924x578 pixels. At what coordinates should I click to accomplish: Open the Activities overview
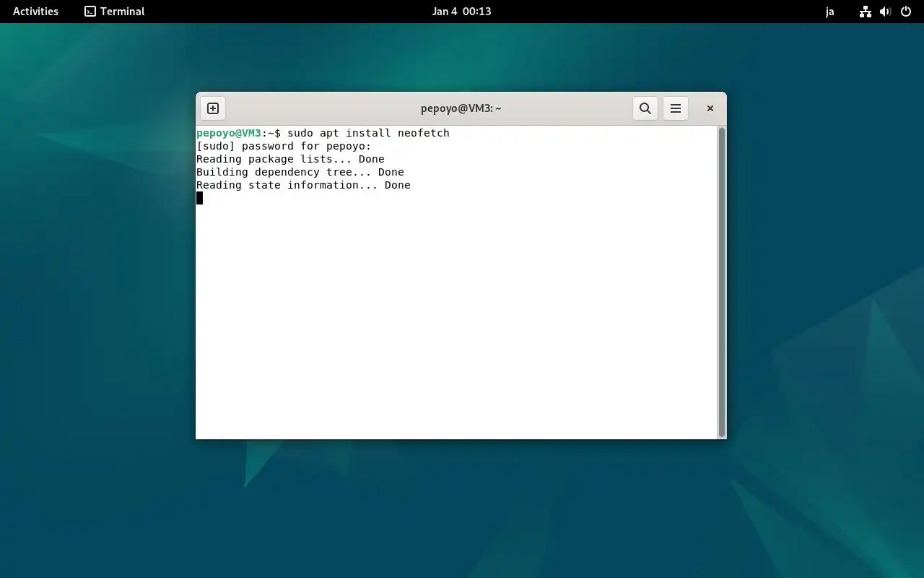(35, 12)
